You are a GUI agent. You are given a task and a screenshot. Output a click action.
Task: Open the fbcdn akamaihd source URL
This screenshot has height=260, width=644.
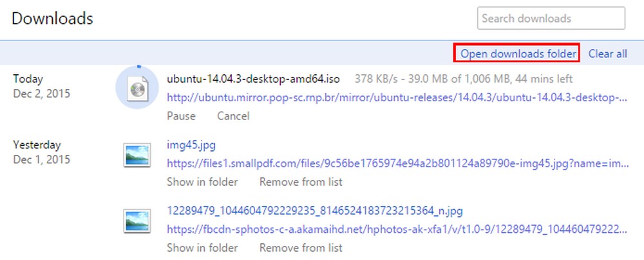[397, 229]
